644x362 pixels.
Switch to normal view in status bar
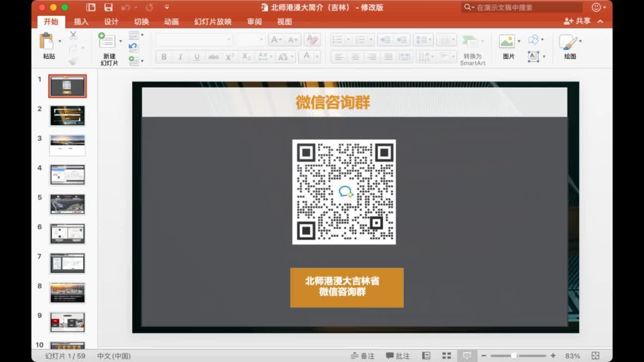[426, 356]
